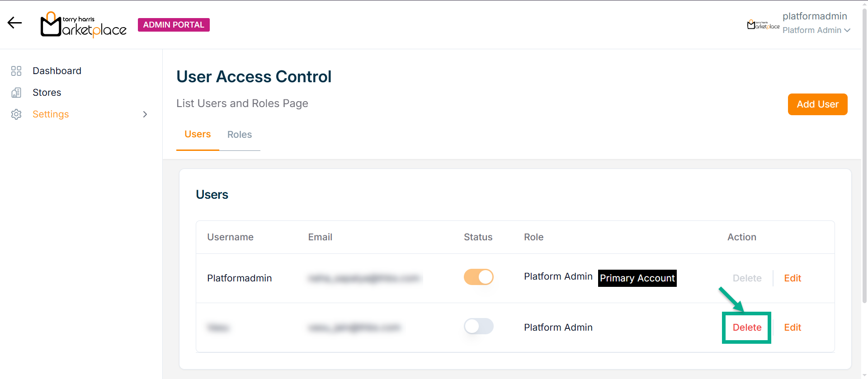The image size is (868, 379).
Task: Enable the second user's status toggle
Action: click(x=478, y=326)
